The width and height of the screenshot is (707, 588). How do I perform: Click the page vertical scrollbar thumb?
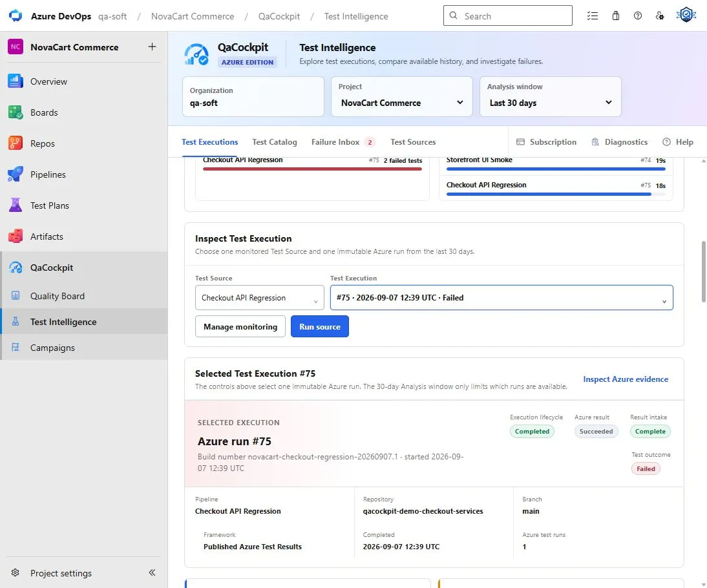tap(703, 272)
